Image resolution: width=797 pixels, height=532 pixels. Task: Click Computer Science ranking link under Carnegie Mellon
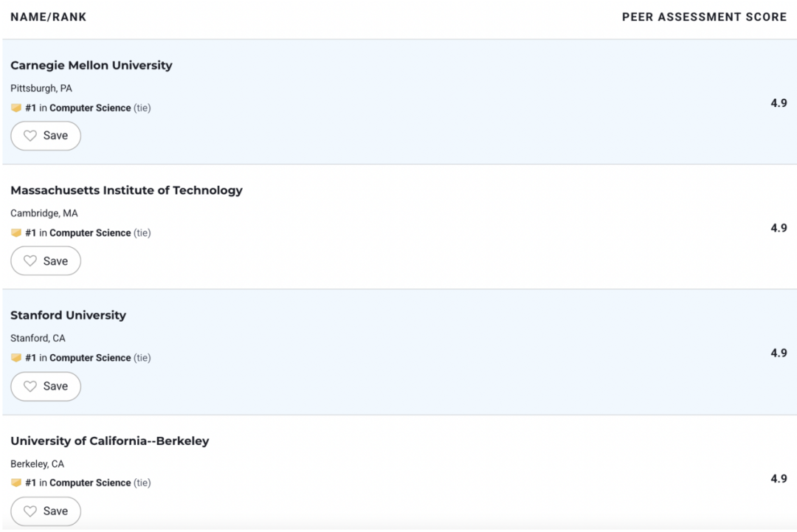click(90, 108)
